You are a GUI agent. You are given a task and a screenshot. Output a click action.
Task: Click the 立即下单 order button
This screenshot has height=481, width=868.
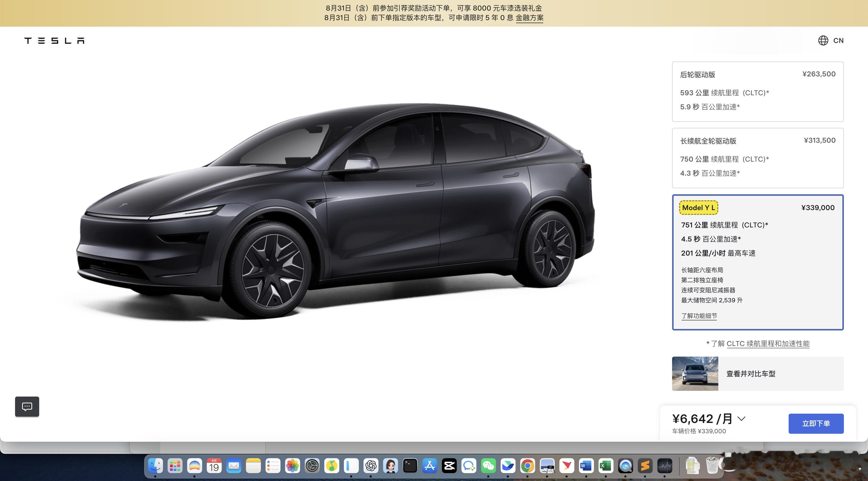(x=816, y=424)
